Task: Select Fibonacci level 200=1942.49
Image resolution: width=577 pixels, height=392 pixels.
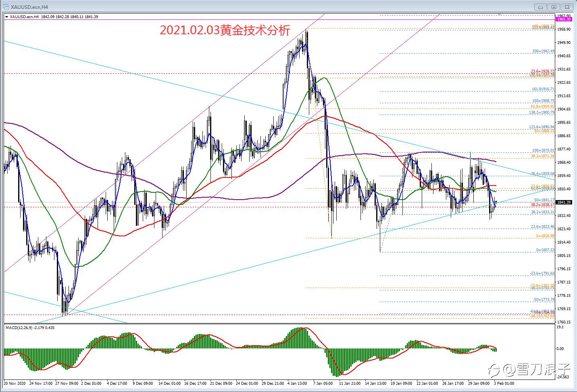Action: pyautogui.click(x=543, y=51)
